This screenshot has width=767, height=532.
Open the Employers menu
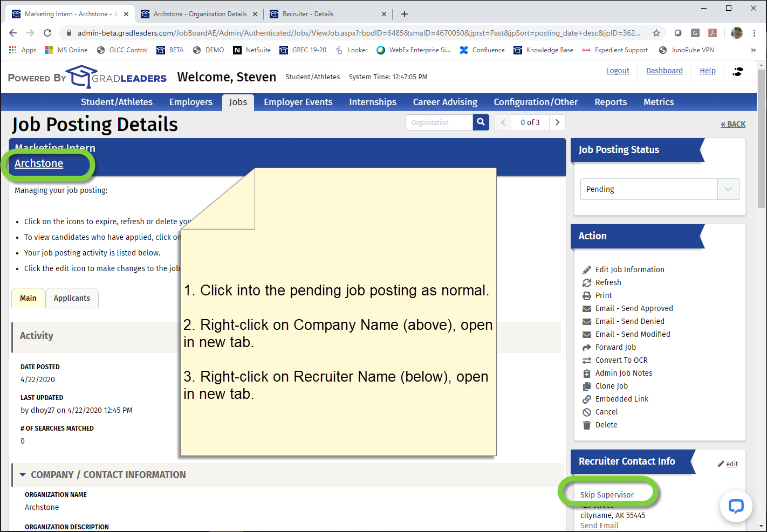coord(191,102)
